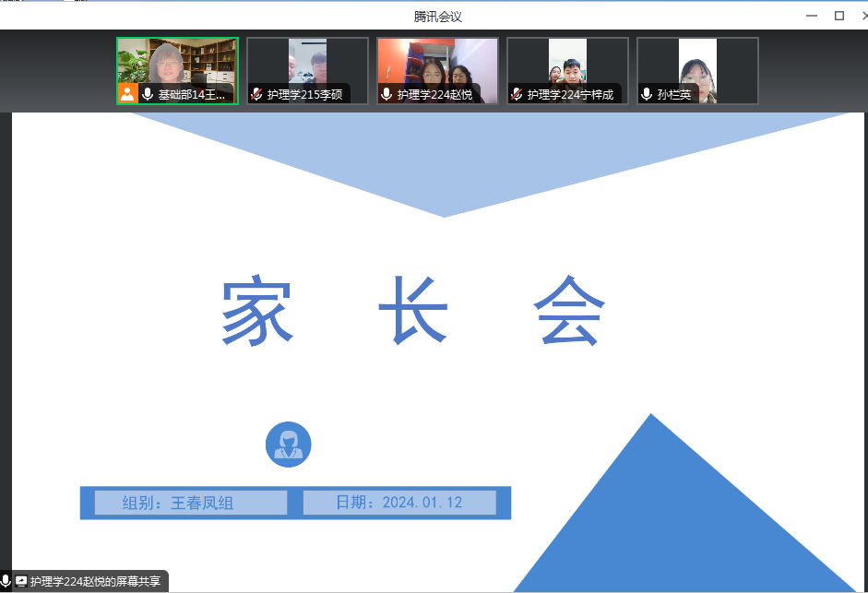Click microphone icon for 孙栏英
Image resolution: width=868 pixels, height=593 pixels.
tap(647, 94)
